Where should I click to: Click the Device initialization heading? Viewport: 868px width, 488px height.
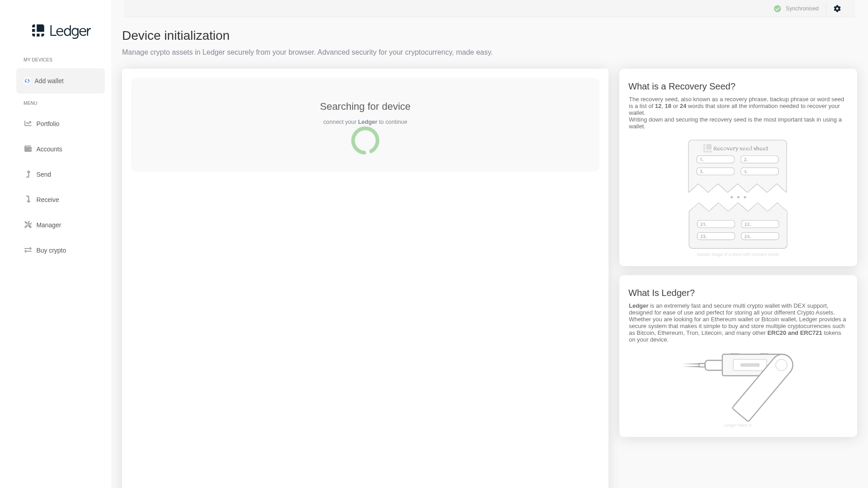pos(176,35)
